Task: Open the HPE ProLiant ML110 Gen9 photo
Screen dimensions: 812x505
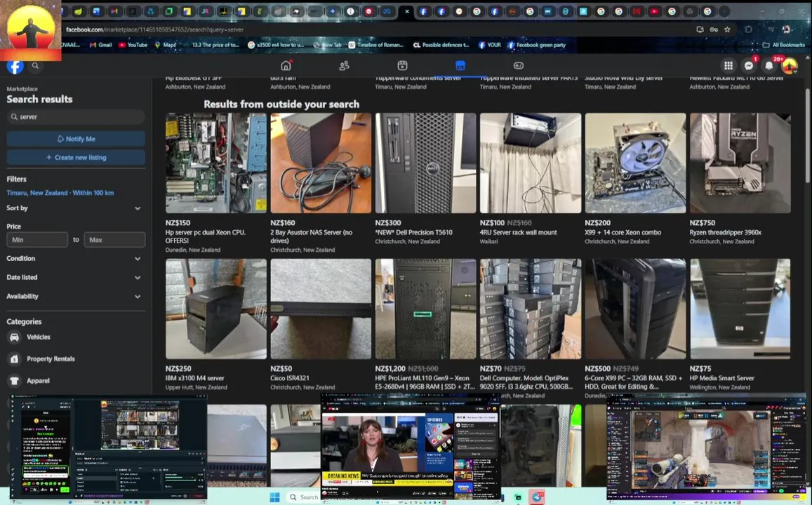Action: point(426,309)
